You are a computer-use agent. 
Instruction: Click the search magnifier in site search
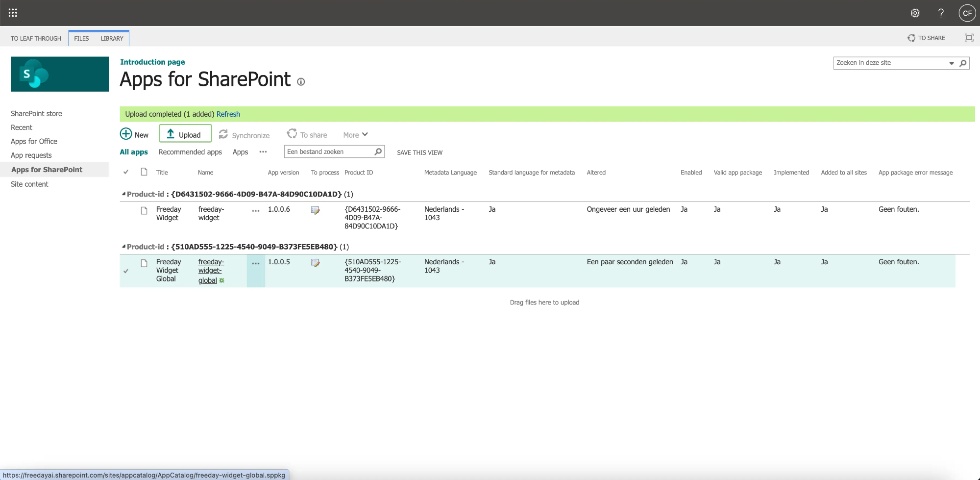tap(963, 63)
